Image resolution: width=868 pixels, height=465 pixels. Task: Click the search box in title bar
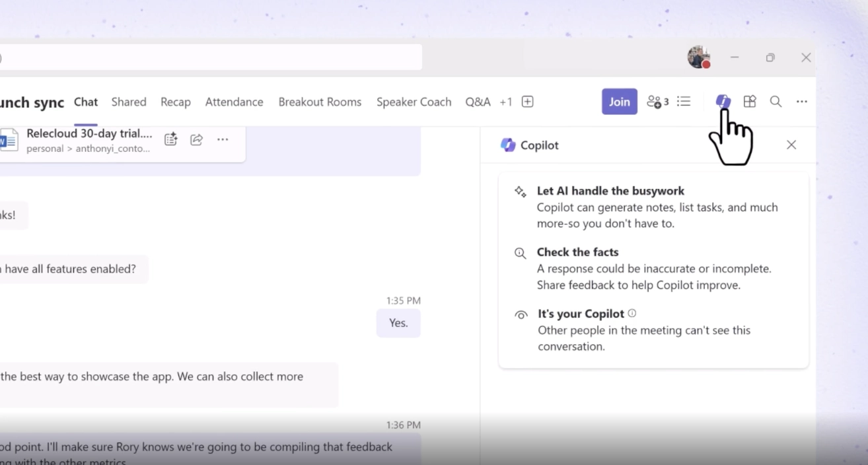(211, 57)
